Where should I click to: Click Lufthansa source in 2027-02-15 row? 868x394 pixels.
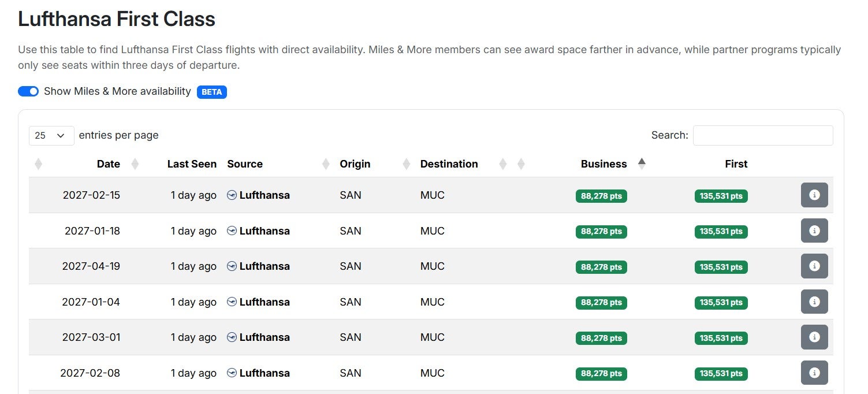pos(258,195)
